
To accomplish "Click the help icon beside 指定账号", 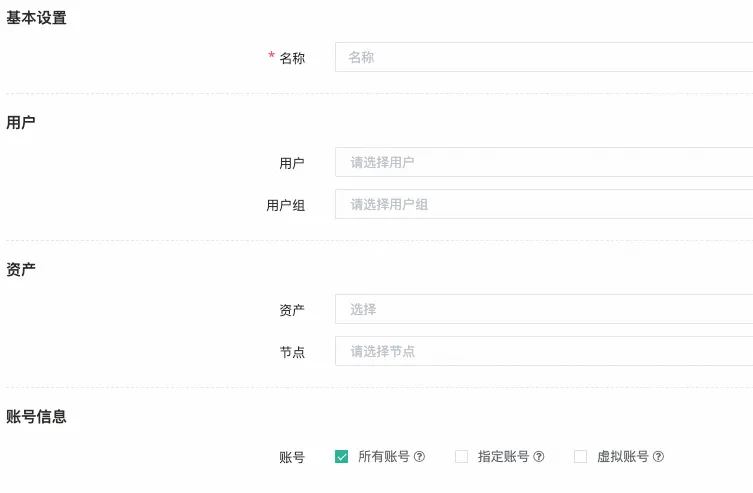I will pyautogui.click(x=539, y=457).
